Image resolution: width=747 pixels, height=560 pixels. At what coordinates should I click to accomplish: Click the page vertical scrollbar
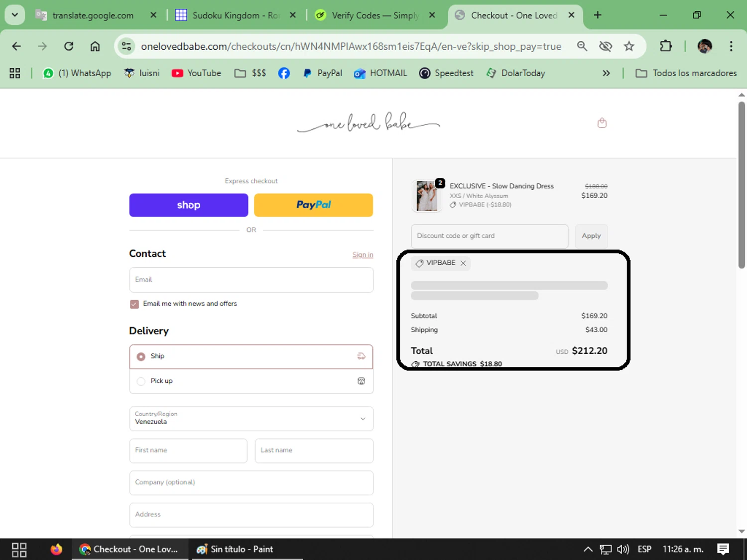[742, 185]
